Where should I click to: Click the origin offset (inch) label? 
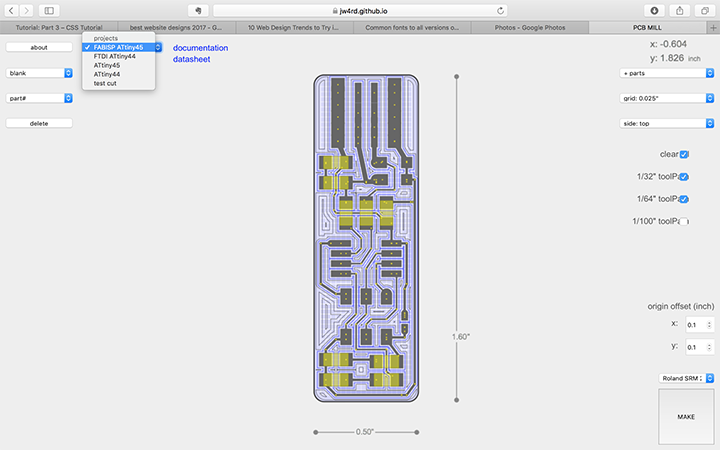pos(681,306)
